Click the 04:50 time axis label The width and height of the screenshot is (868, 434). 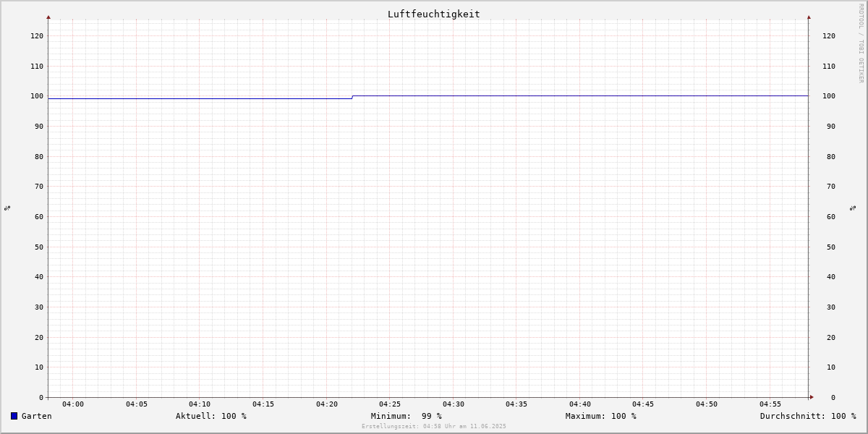[707, 404]
